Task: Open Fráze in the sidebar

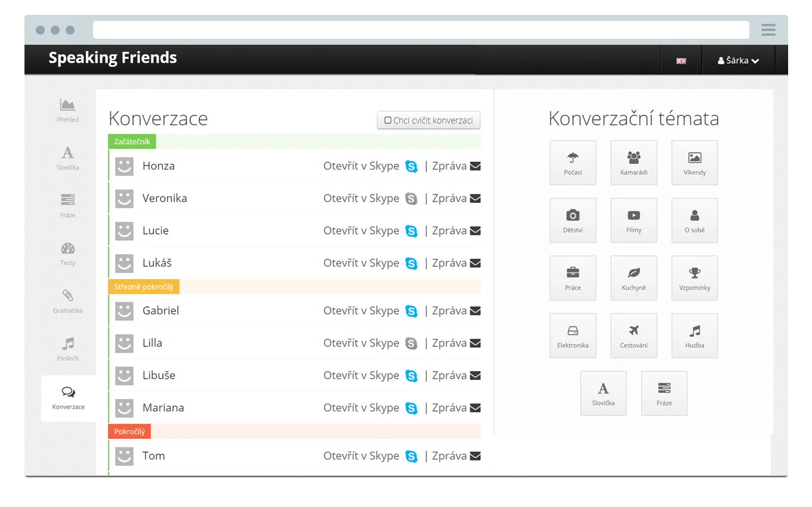Action: (x=68, y=206)
